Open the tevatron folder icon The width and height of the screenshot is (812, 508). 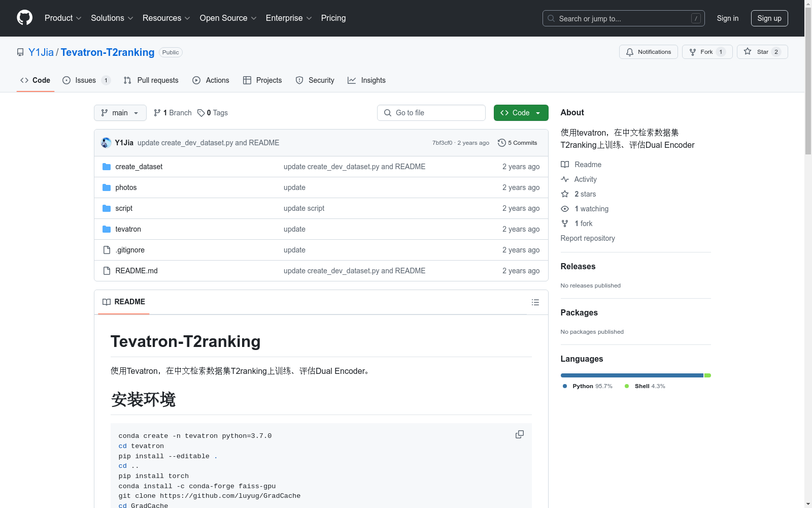(107, 229)
